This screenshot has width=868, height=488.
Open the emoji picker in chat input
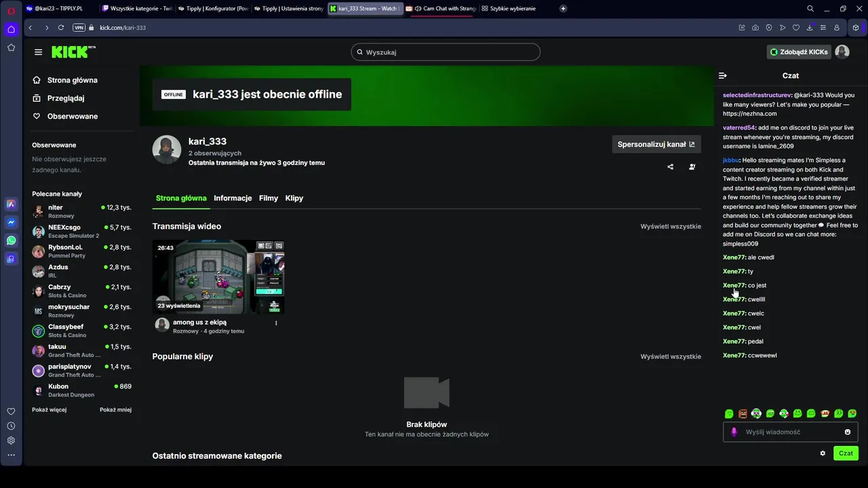tap(848, 432)
